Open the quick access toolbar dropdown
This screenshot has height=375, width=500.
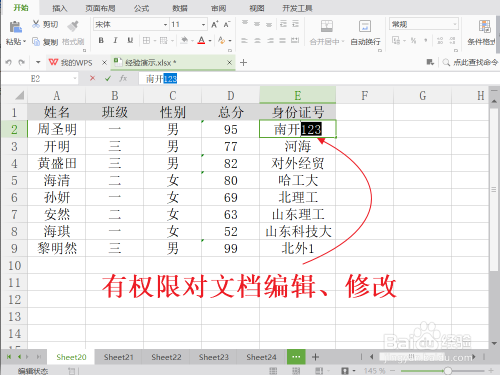(38, 62)
